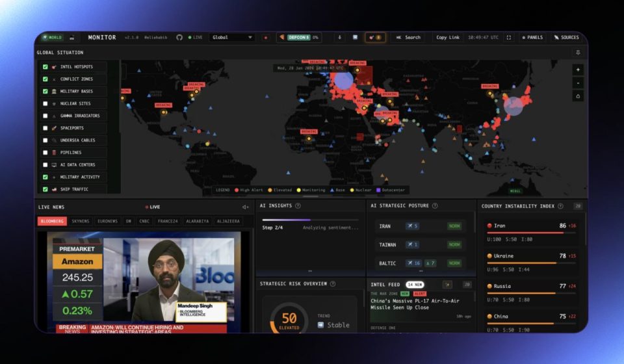Open AI Insights help question icon

coord(298,206)
